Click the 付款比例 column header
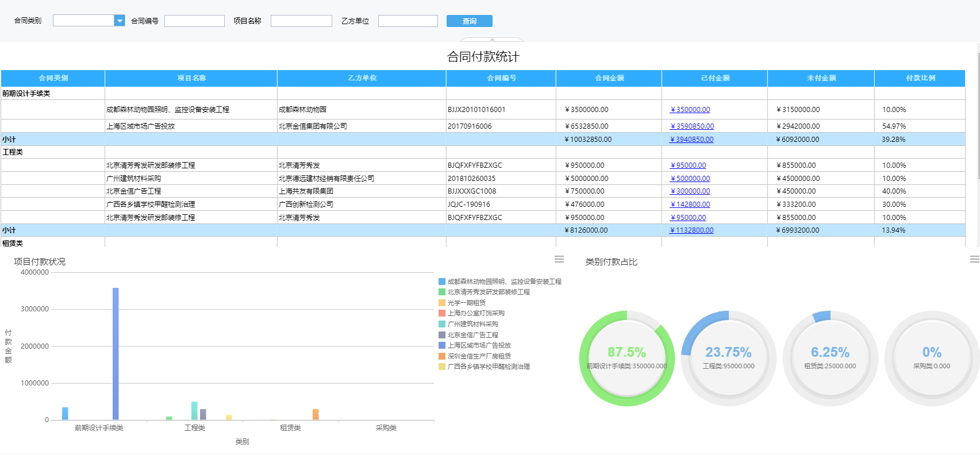This screenshot has height=455, width=980. 920,78
